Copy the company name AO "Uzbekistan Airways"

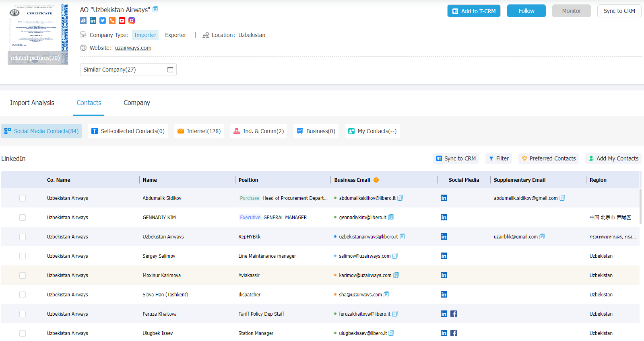point(155,9)
